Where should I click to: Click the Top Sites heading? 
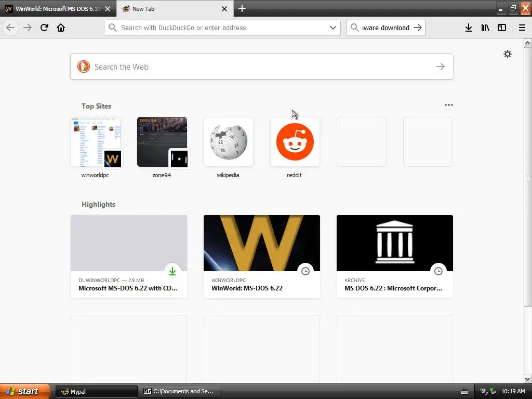click(96, 106)
